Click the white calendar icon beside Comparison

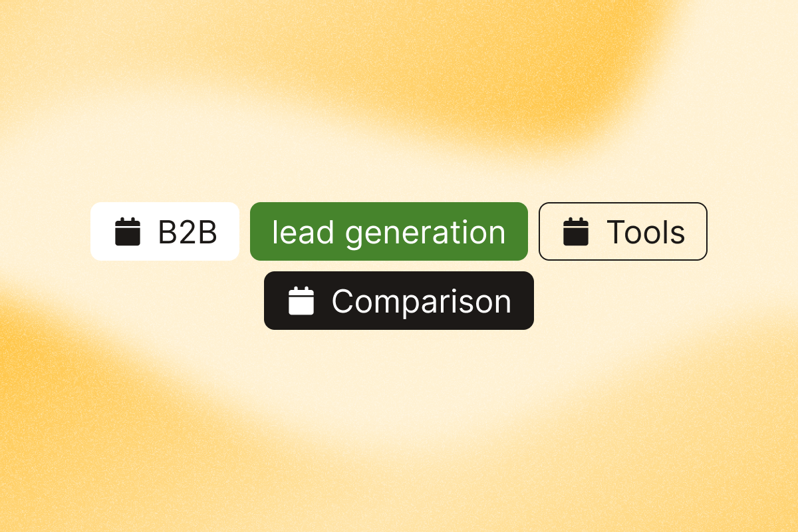click(x=301, y=301)
